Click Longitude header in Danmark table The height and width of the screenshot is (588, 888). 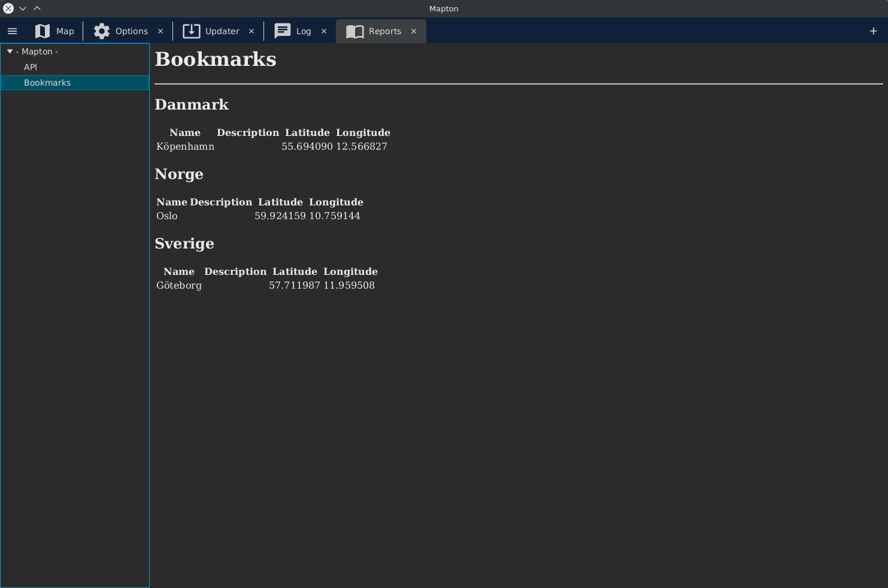[x=363, y=133]
